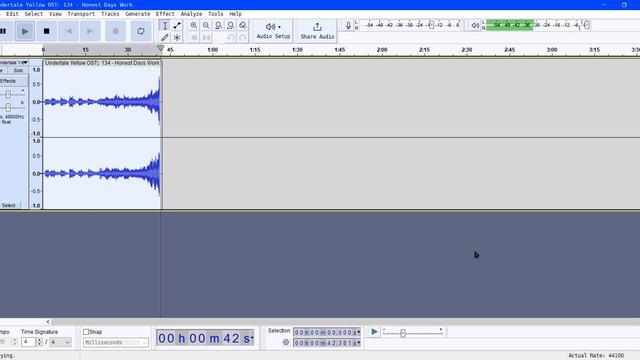Toggle Solo on the track

(18, 71)
